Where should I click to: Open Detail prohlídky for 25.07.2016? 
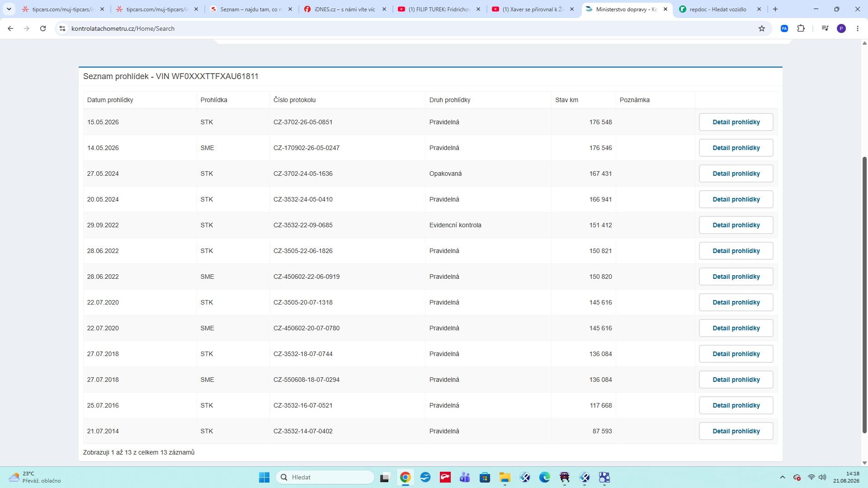coord(736,405)
